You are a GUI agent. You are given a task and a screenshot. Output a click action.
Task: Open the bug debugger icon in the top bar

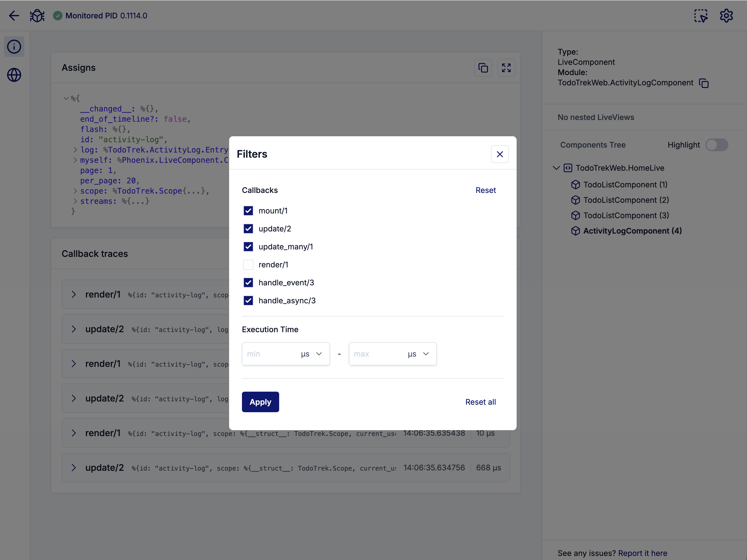[37, 15]
